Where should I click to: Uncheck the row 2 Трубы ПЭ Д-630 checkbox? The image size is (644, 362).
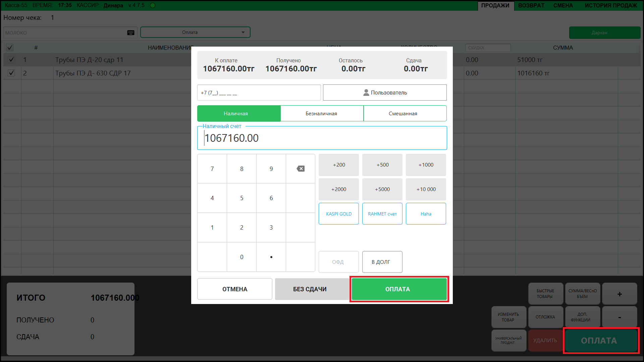[11, 73]
